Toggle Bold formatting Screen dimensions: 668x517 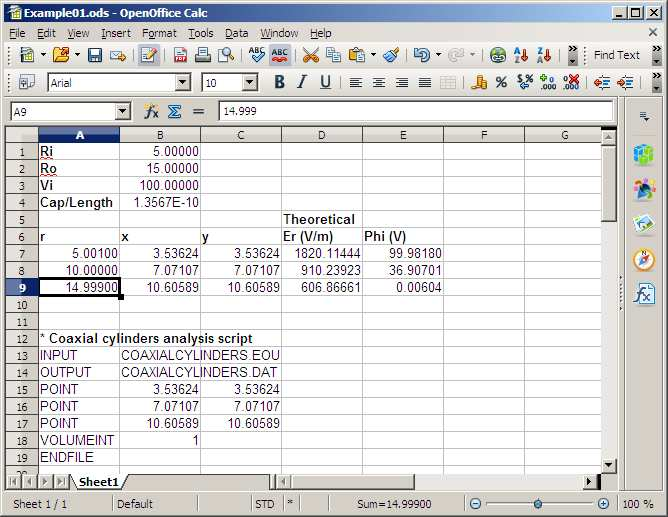279,83
